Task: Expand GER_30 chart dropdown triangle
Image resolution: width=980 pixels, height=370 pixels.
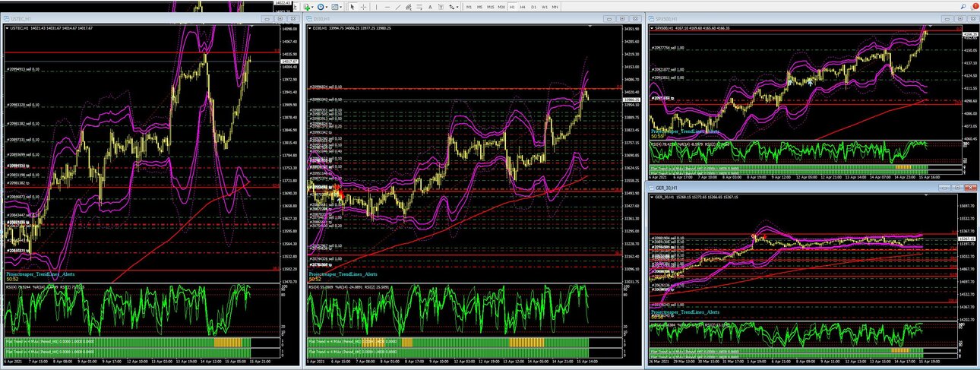Action: click(652, 197)
